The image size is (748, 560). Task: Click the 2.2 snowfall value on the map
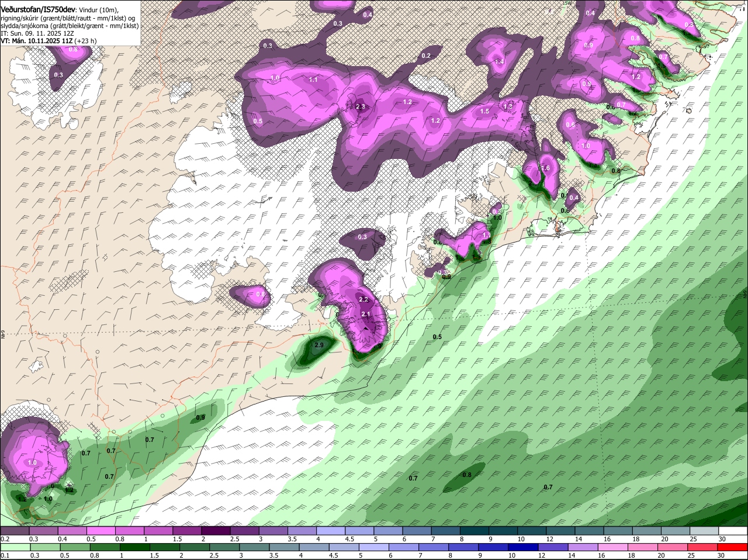click(363, 299)
